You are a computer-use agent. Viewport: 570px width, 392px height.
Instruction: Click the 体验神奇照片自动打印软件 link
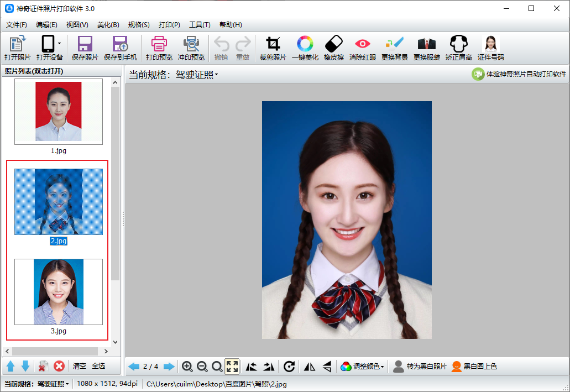519,74
